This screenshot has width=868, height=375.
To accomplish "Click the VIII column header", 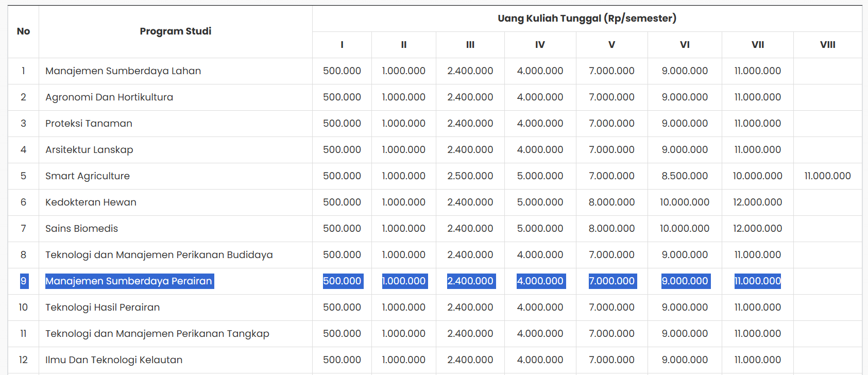I will tap(827, 45).
